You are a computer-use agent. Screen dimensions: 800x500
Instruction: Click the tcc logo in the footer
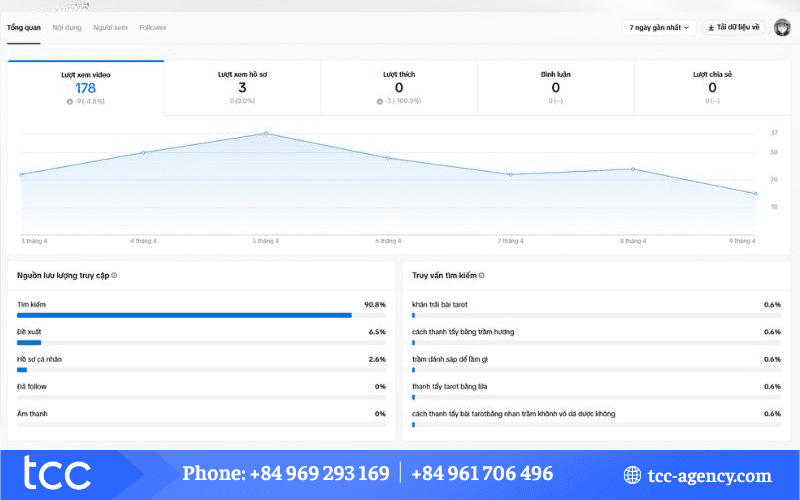pos(58,475)
